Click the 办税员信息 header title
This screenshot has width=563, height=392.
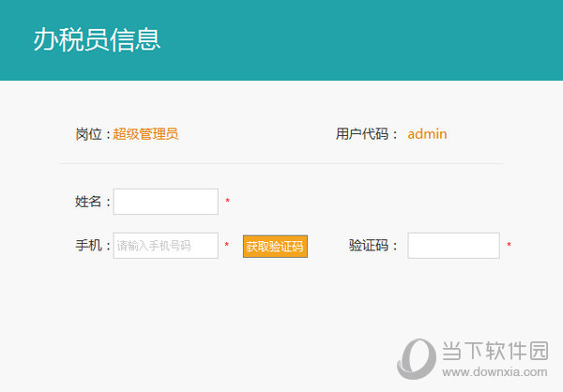click(97, 39)
